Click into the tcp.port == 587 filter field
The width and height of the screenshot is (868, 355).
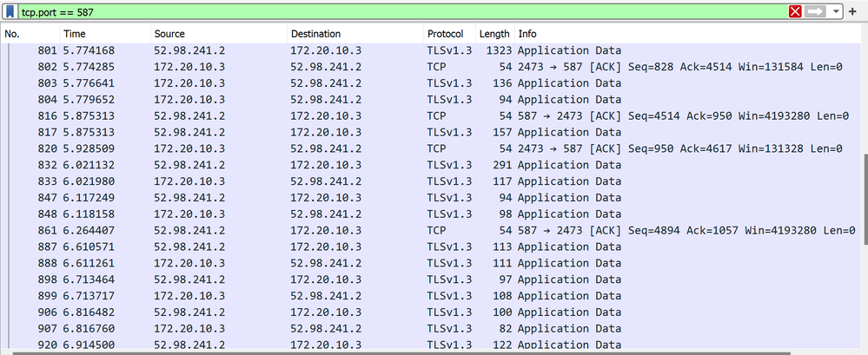(x=391, y=11)
